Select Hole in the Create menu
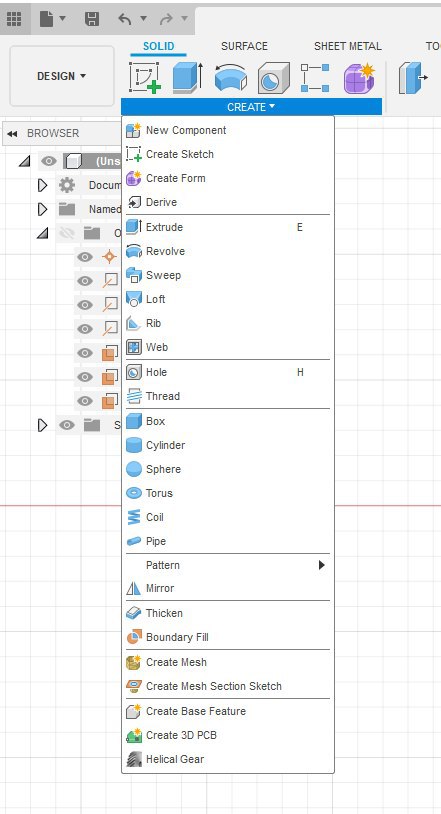441x814 pixels. [228, 372]
